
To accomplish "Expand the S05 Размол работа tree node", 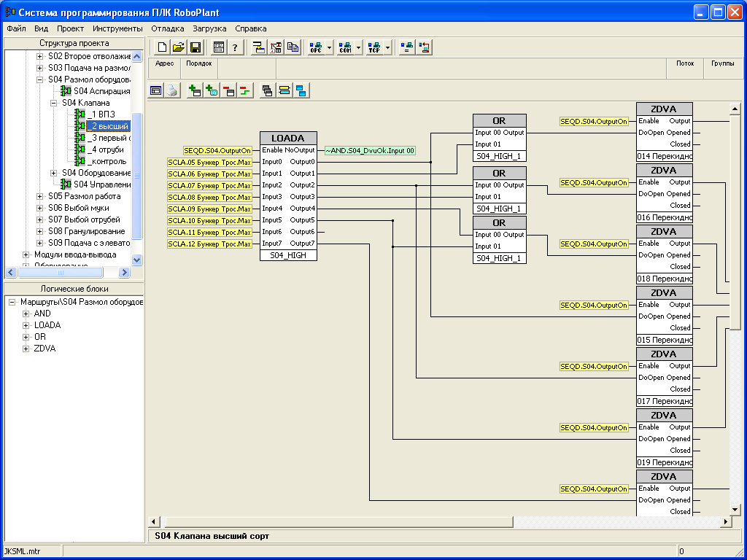I will [40, 196].
